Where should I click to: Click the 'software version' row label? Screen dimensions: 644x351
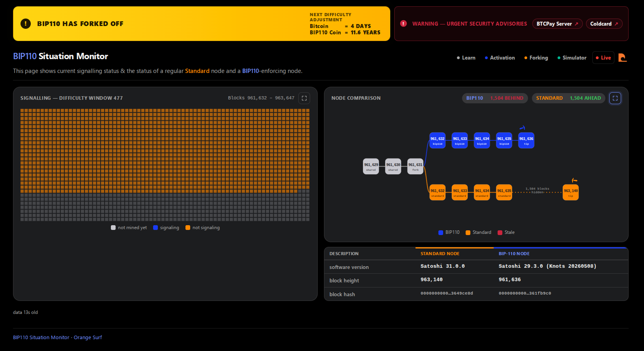coord(349,267)
